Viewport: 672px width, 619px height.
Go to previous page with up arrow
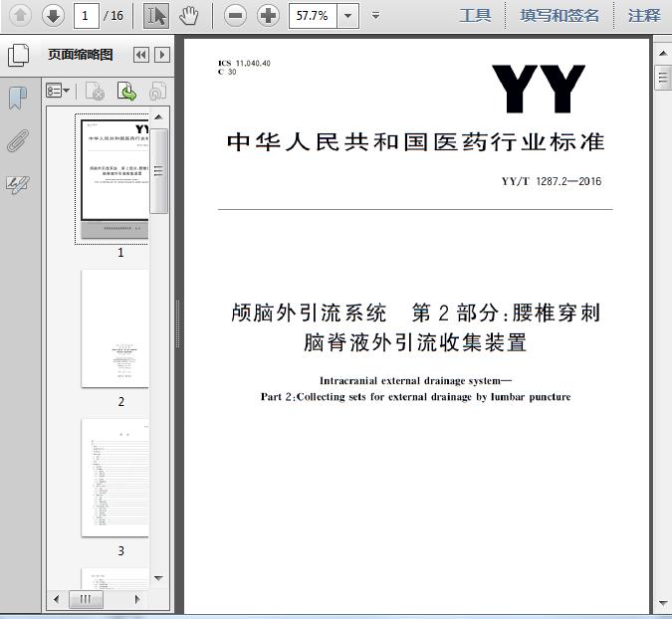click(x=20, y=16)
